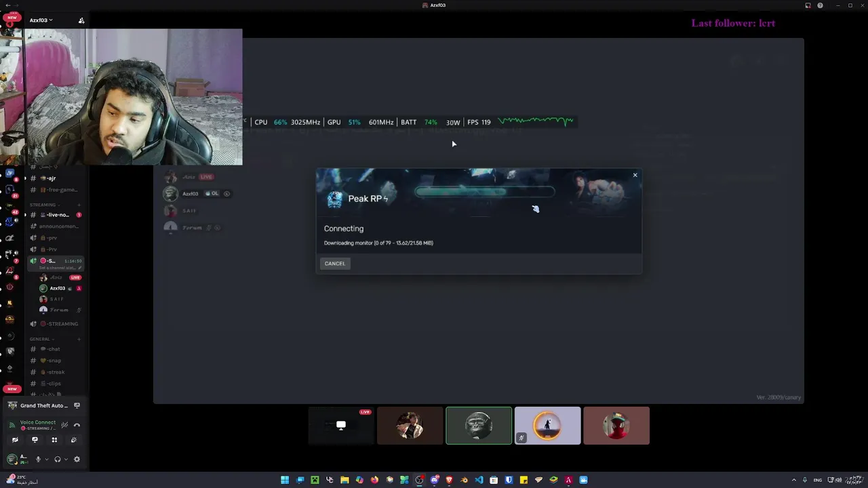Open the announcements channel
868x488 pixels.
pos(54,226)
